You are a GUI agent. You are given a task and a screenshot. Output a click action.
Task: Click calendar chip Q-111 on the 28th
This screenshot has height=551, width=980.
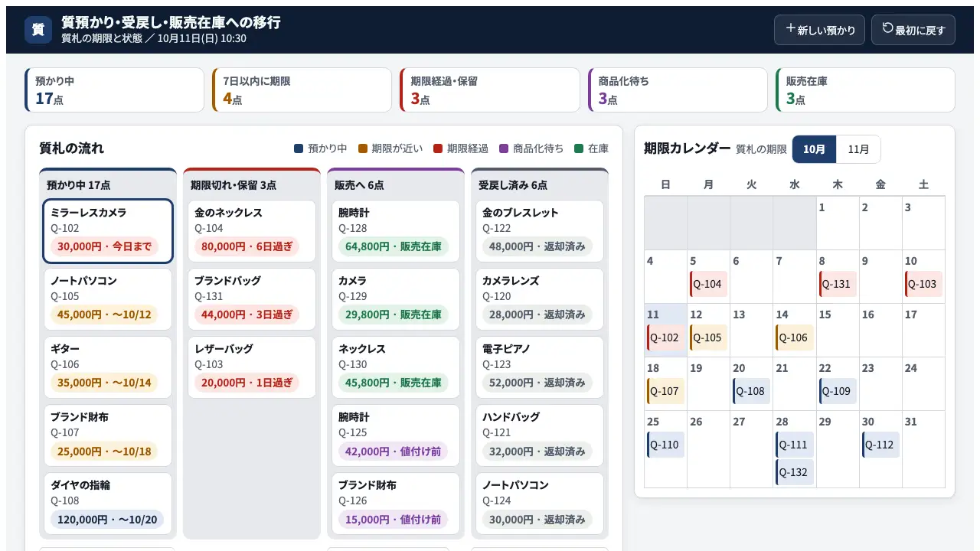coord(794,445)
